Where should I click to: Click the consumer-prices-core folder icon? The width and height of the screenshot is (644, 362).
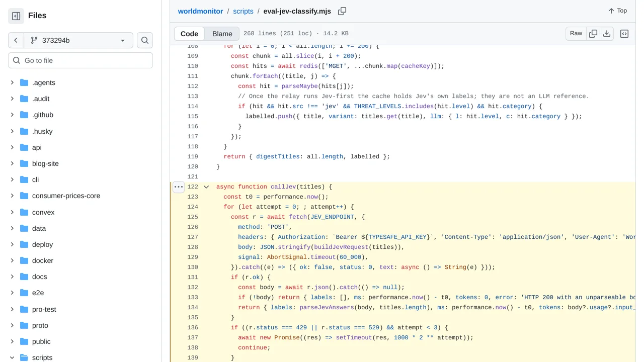tap(24, 196)
